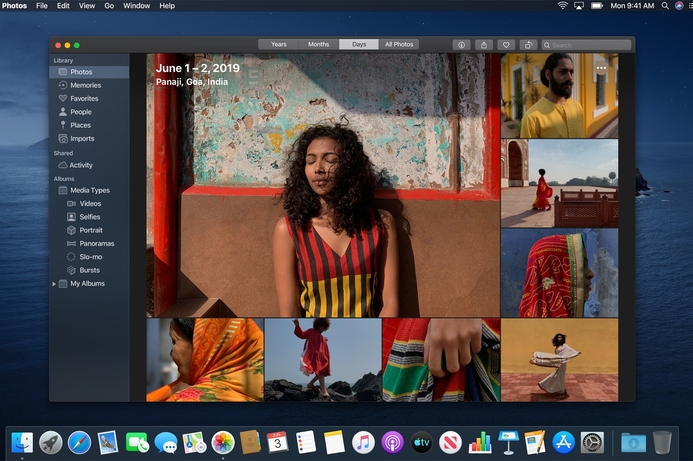Open the Keynote app in the Dock
Screen dimensions: 693x461
tap(508, 442)
